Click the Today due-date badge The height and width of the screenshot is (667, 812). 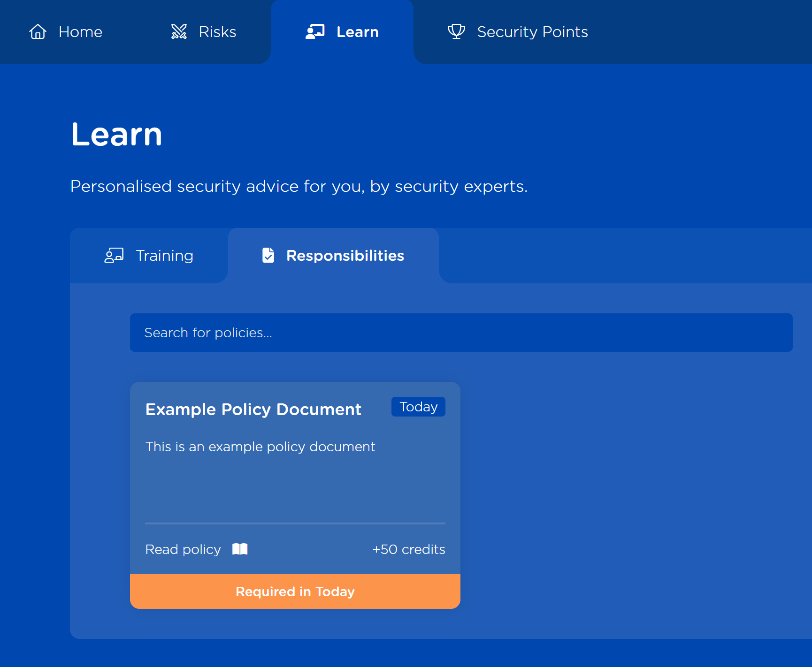pyautogui.click(x=418, y=407)
